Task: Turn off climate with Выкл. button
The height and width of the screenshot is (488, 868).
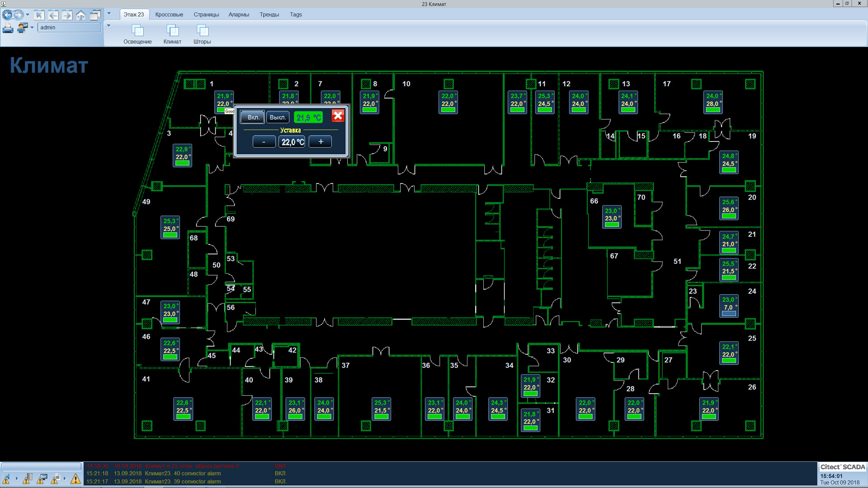Action: point(278,117)
